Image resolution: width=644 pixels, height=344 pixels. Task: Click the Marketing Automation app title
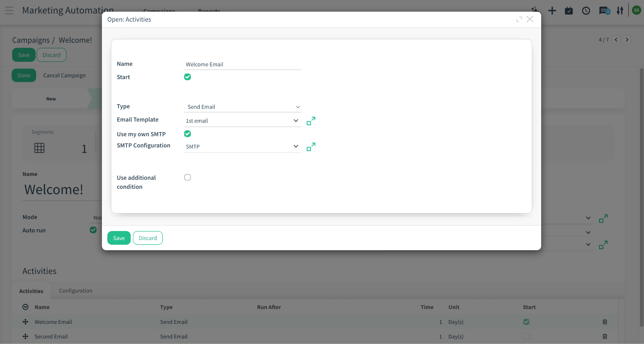pyautogui.click(x=68, y=10)
